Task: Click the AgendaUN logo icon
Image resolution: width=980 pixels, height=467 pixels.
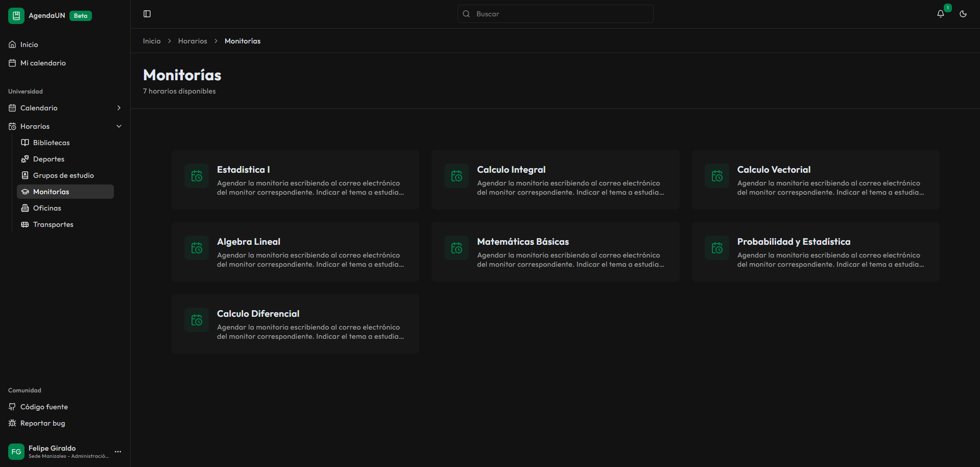Action: (x=16, y=16)
